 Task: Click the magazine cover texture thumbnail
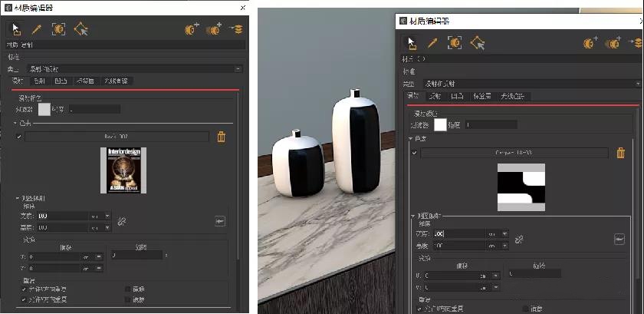point(123,170)
